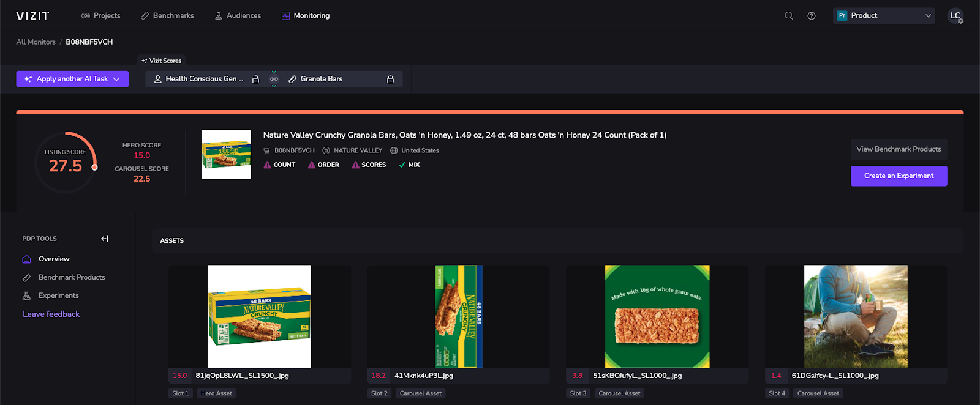Click the Nature Valley product title
Viewport: 980px width, 405px height.
click(465, 135)
